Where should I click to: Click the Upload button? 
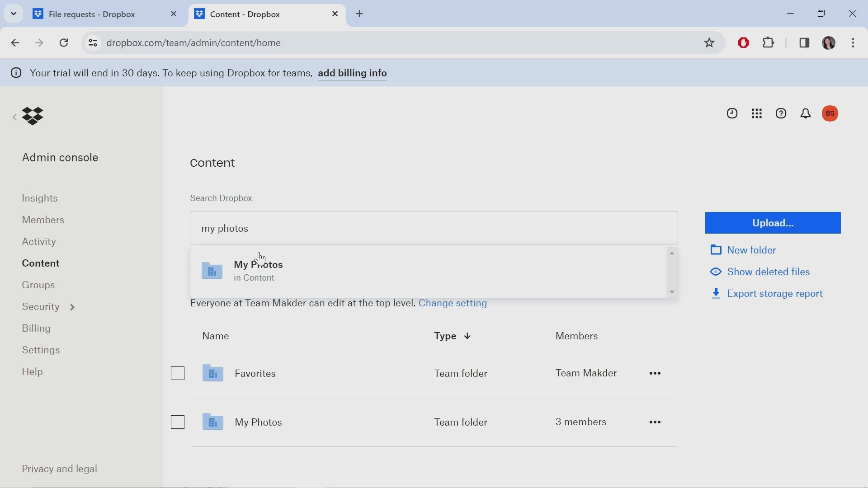773,223
